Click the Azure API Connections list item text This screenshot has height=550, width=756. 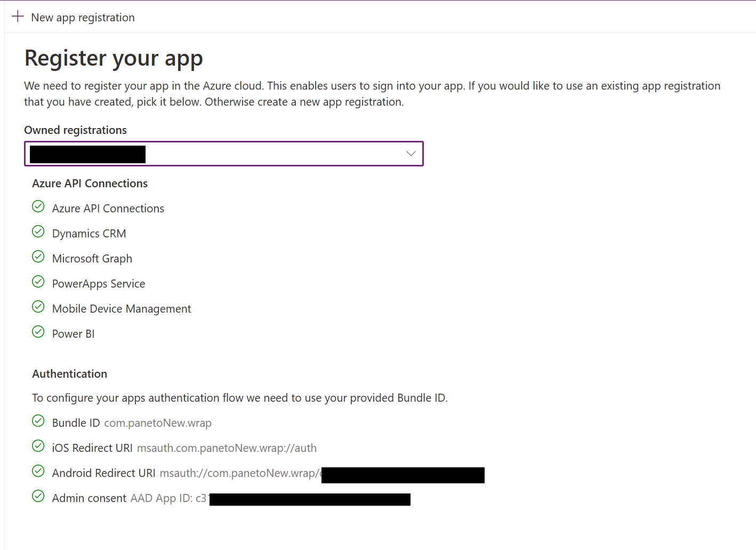coord(108,209)
